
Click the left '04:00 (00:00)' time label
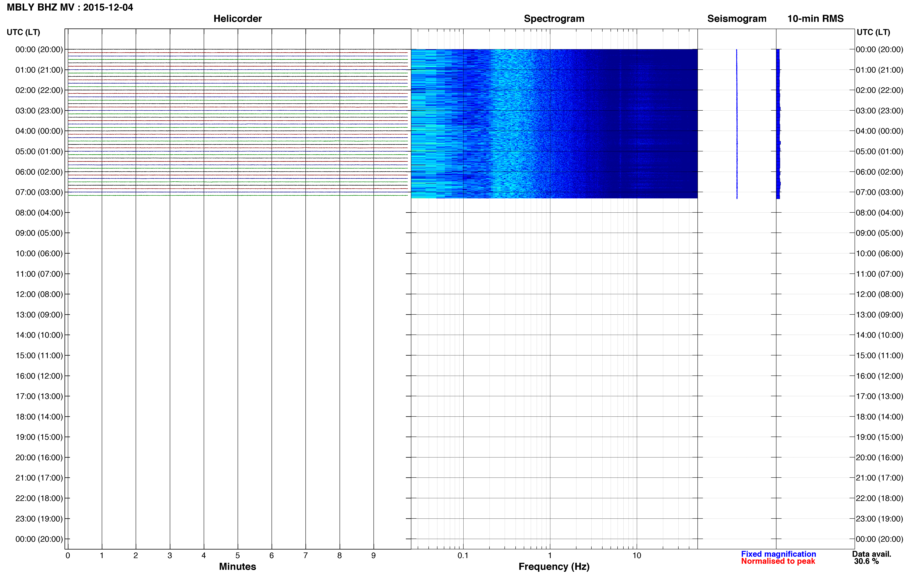click(39, 131)
